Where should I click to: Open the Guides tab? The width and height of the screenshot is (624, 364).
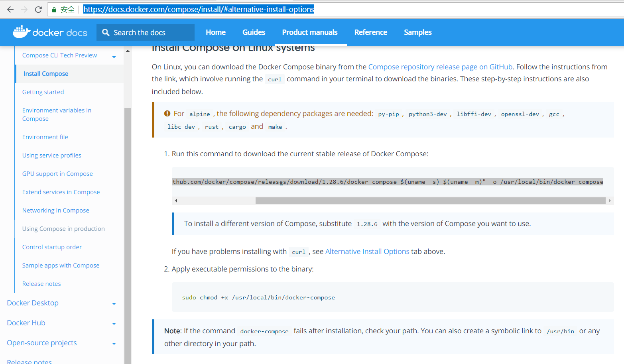[254, 32]
